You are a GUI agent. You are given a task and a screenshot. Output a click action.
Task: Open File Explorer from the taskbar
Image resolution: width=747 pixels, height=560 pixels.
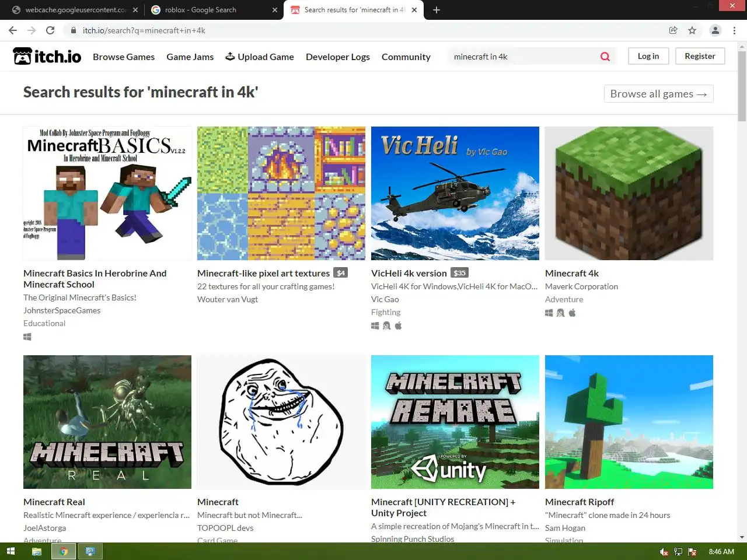pos(36,551)
